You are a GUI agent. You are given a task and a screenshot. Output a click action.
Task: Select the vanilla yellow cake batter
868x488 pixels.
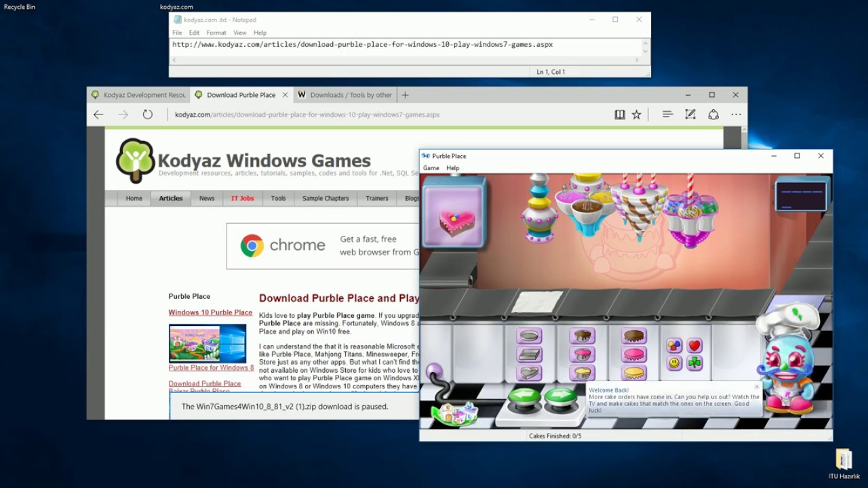point(582,372)
